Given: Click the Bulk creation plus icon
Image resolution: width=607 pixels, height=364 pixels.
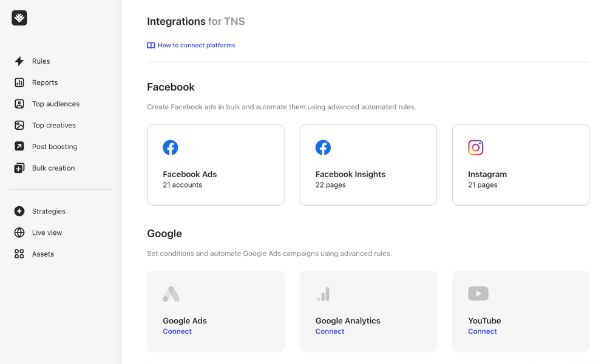Looking at the screenshot, I should click(19, 168).
